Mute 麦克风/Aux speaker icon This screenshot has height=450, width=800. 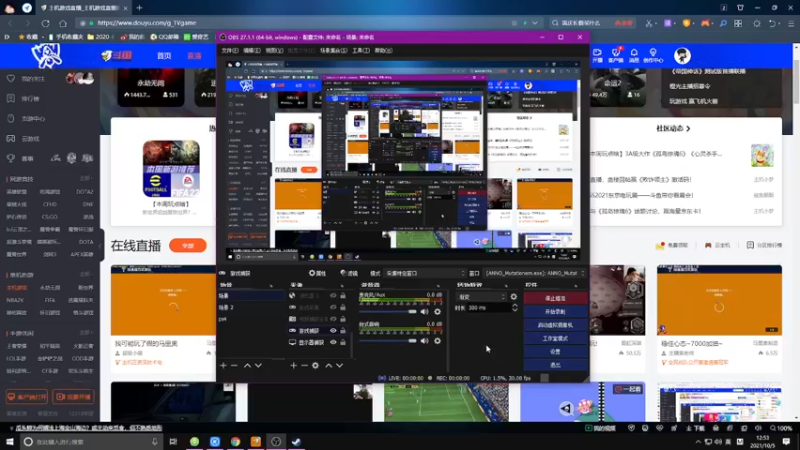click(424, 312)
